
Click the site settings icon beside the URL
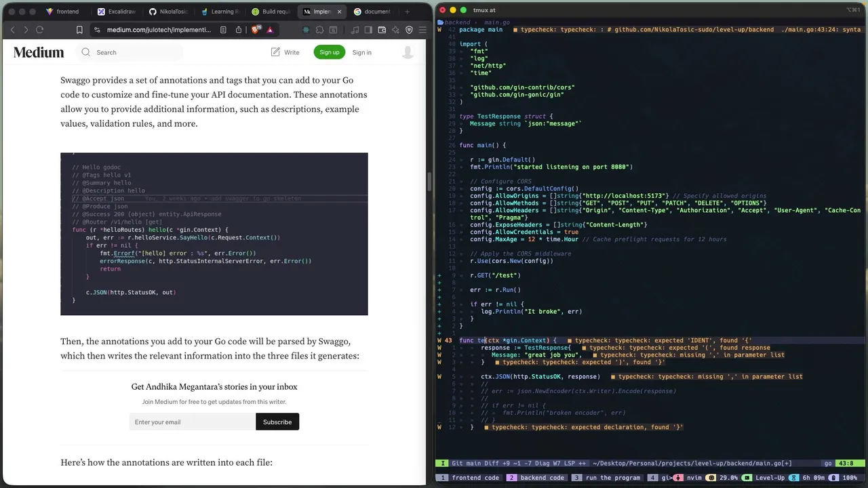[x=97, y=30]
